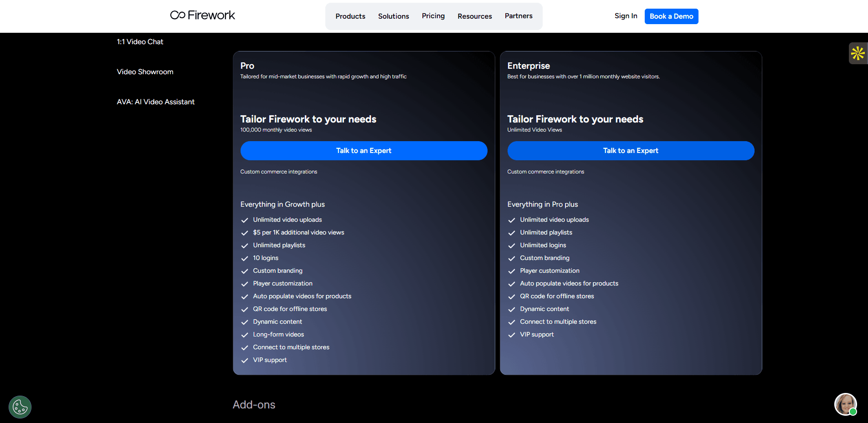Open the cookie preferences icon
Screen dimensions: 868x423
pos(20,407)
